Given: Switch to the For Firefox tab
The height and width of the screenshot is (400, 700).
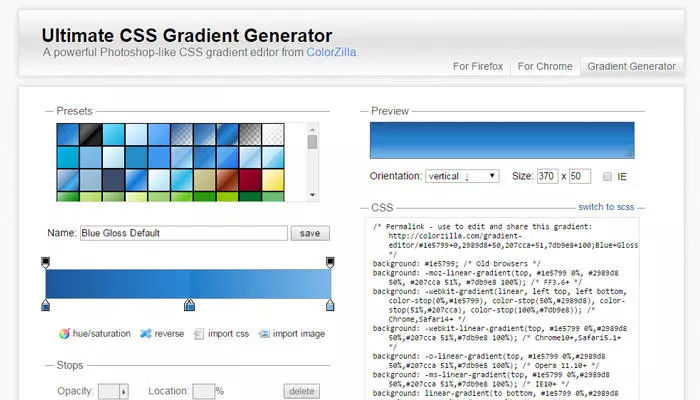Looking at the screenshot, I should click(478, 67).
